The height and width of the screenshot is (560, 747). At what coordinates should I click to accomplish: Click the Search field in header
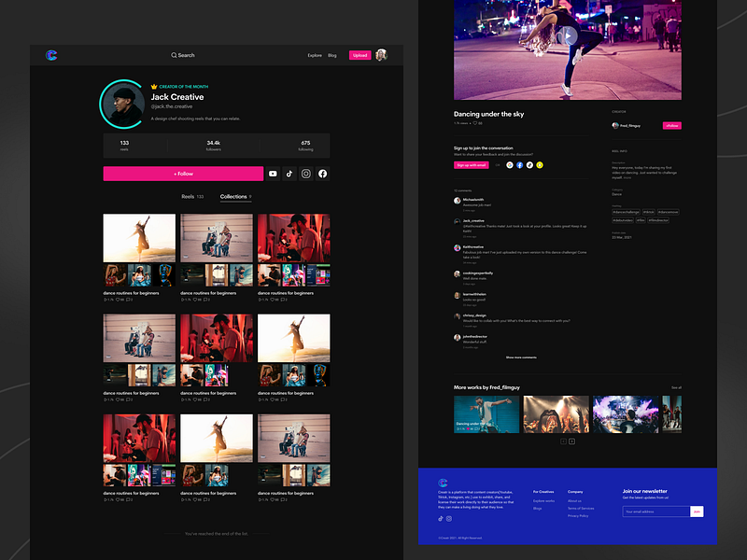(x=183, y=55)
